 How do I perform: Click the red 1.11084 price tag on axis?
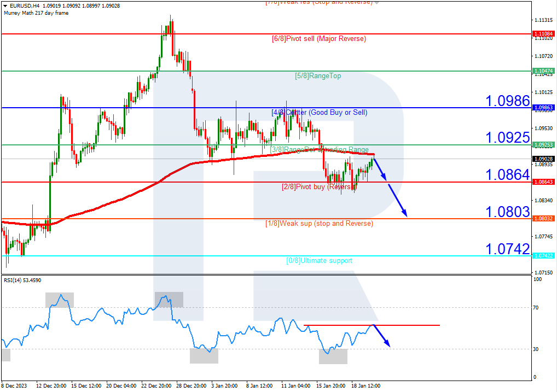pos(543,34)
